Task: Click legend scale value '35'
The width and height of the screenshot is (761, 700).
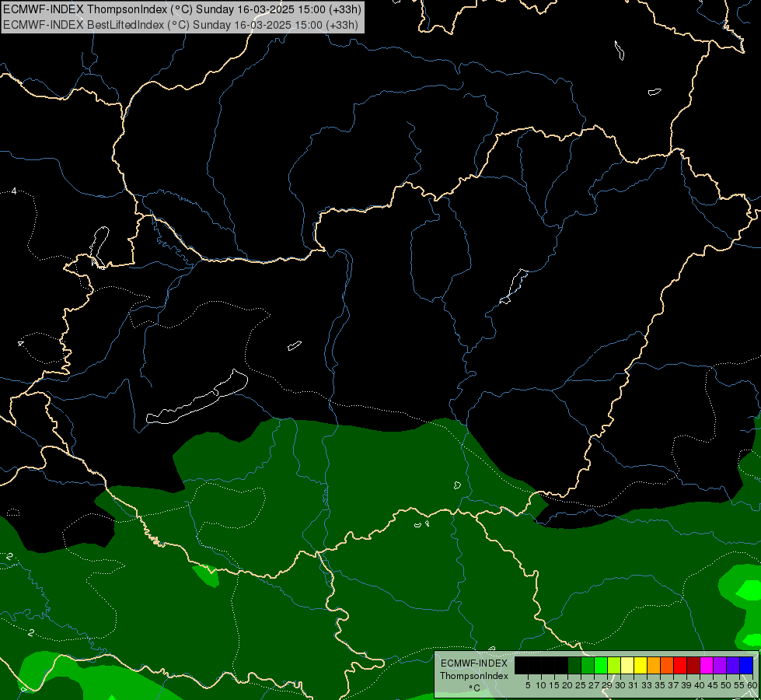Action: tap(660, 685)
